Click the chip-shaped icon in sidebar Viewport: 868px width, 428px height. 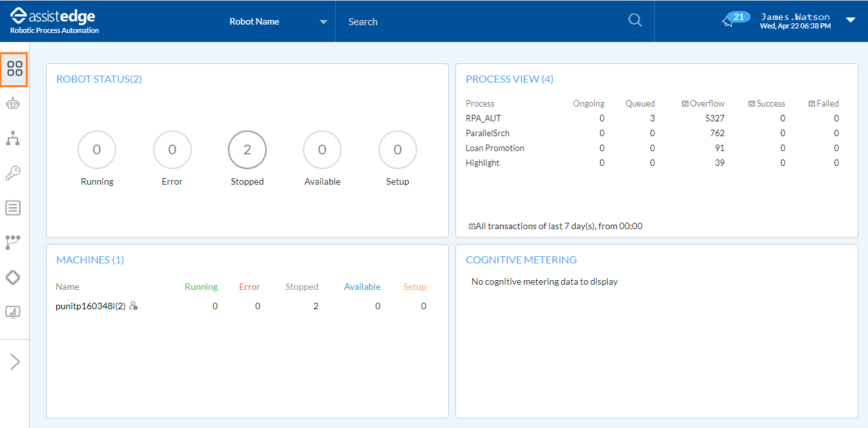(13, 277)
